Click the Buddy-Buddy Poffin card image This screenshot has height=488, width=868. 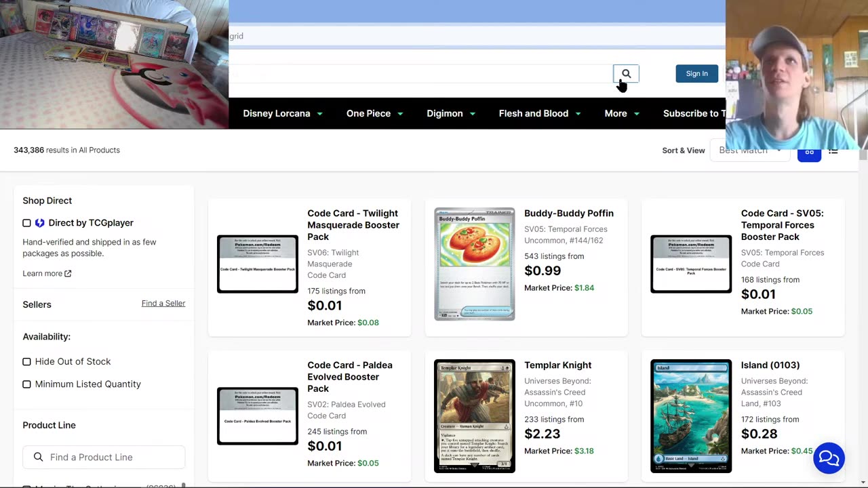(475, 264)
